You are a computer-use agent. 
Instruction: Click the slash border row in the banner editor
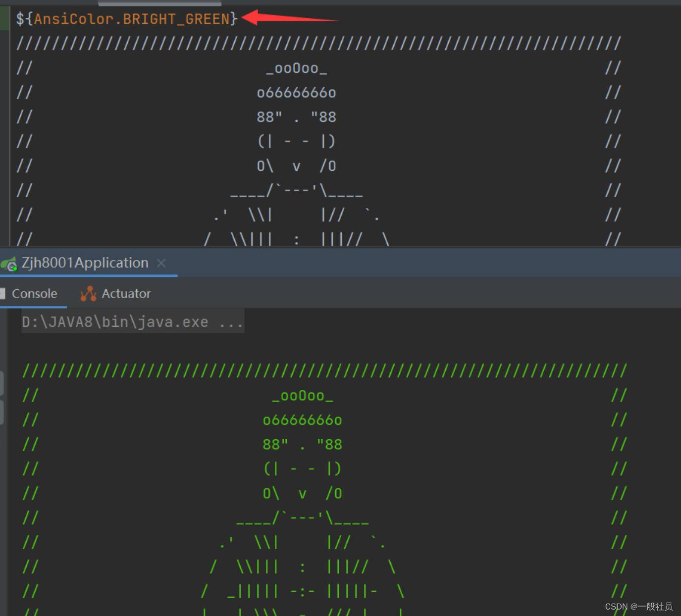(x=318, y=44)
